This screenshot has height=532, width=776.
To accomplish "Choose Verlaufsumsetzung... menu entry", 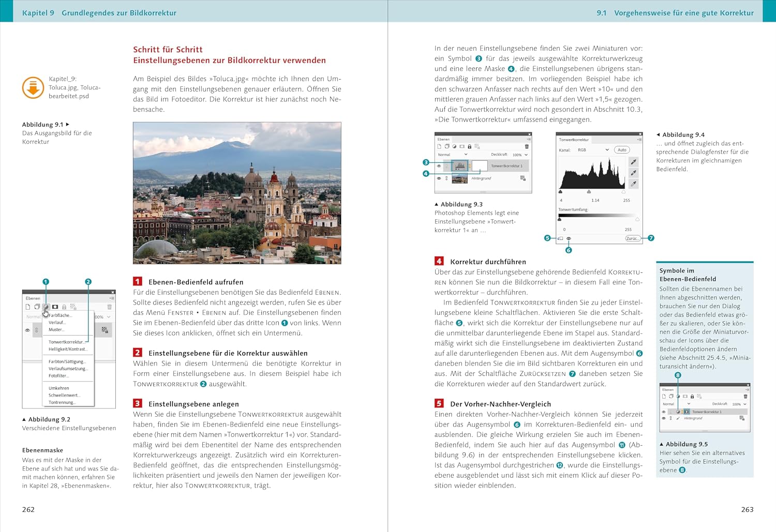I will (68, 369).
